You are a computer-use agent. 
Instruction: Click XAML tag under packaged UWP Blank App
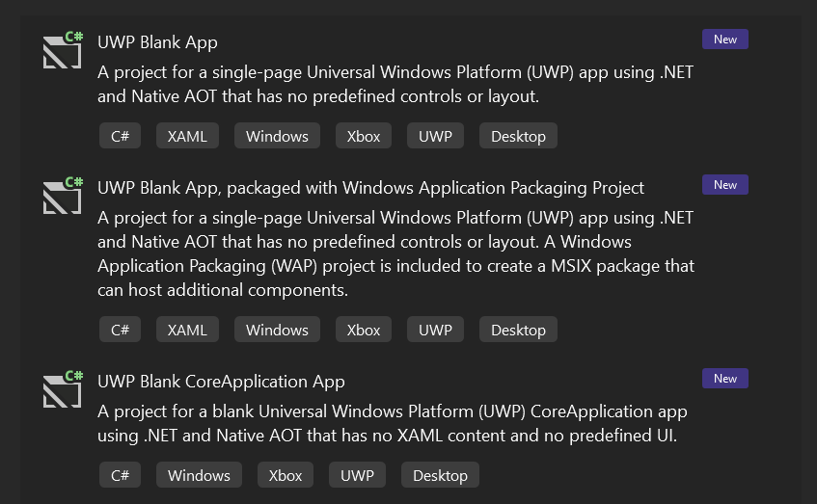coord(187,330)
